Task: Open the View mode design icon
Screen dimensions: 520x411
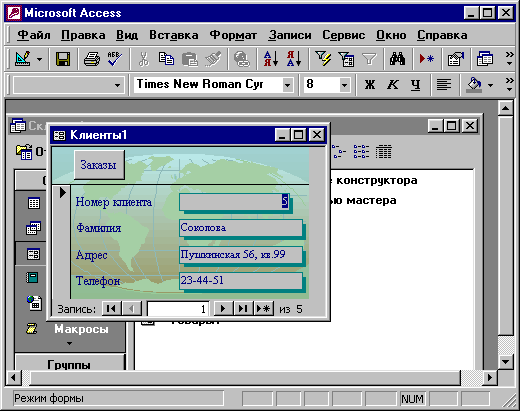Action: [23, 59]
